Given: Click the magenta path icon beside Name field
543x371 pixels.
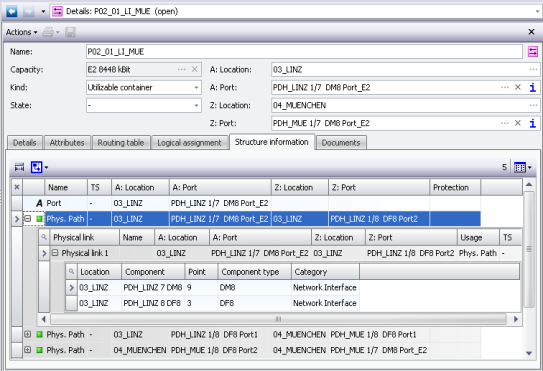Looking at the screenshot, I should pyautogui.click(x=533, y=52).
